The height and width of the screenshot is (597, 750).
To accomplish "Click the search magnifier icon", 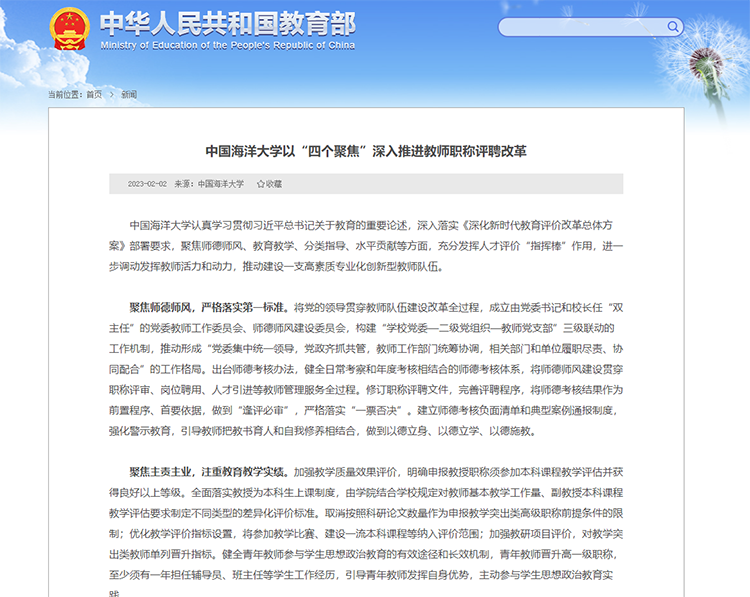I will [x=673, y=27].
